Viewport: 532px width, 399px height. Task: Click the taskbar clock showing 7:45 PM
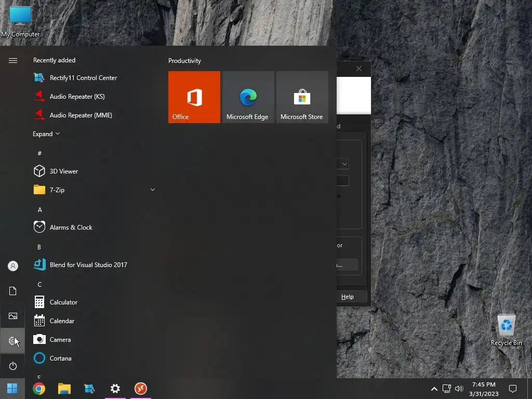point(484,389)
